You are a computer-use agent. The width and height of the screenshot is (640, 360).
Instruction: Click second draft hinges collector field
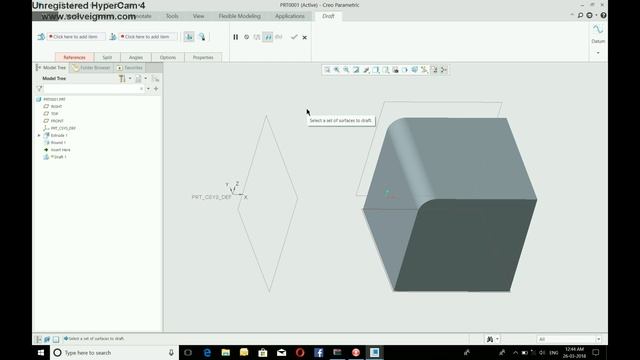pyautogui.click(x=148, y=37)
